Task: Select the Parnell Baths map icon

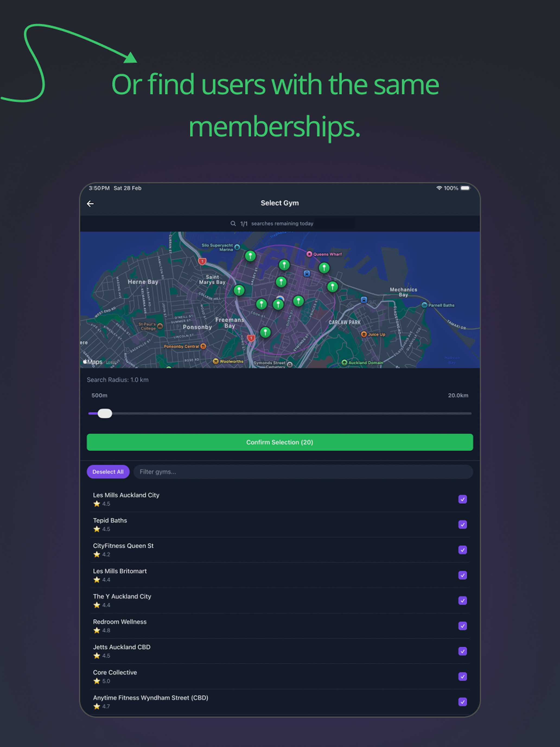Action: (424, 305)
